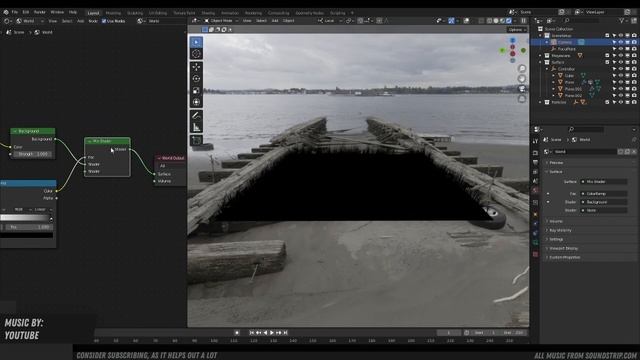Select the Rotate tool in viewport toolbar

[x=196, y=78]
